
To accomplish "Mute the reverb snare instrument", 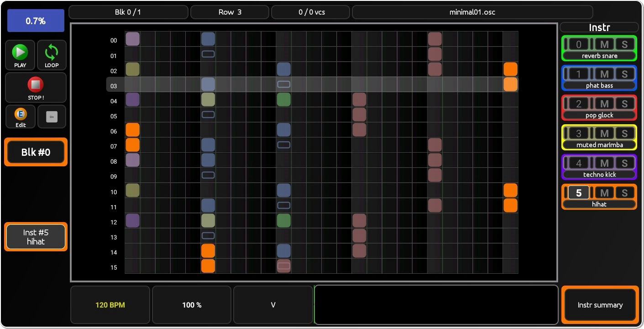I will pyautogui.click(x=604, y=44).
